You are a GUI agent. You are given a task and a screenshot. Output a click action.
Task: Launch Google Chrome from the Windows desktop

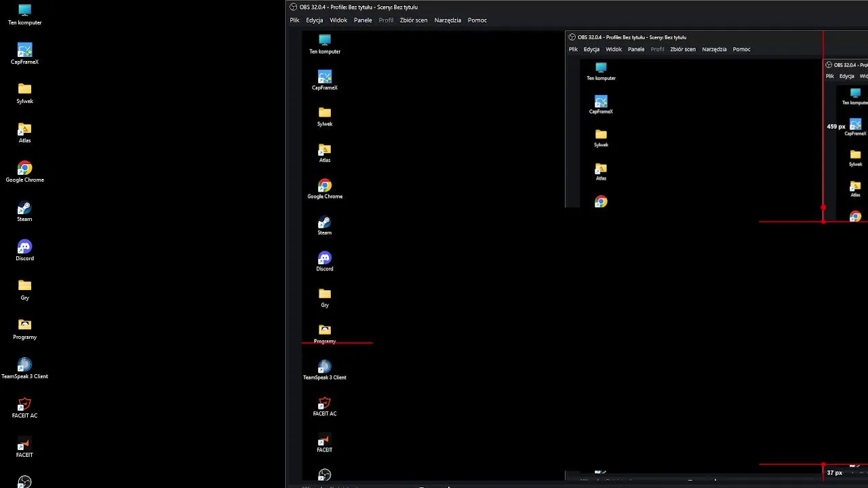(24, 171)
